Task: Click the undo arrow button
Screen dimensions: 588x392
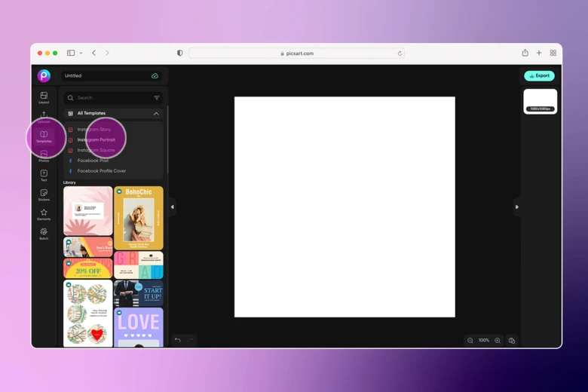Action: 178,340
